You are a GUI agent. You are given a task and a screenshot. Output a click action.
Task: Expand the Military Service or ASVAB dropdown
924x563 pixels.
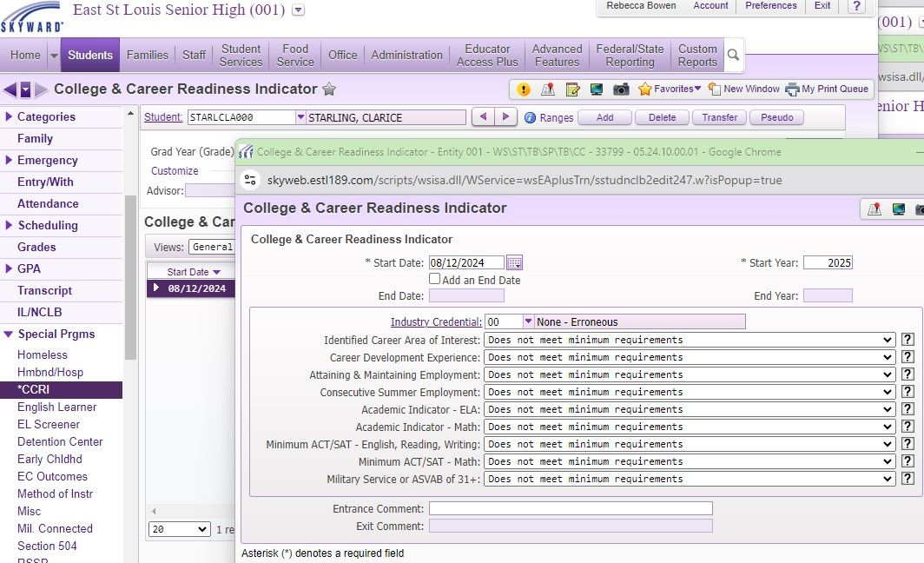pyautogui.click(x=689, y=479)
